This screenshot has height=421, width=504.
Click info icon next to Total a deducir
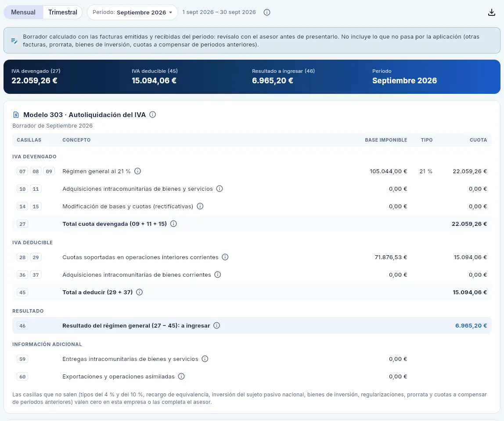(139, 292)
